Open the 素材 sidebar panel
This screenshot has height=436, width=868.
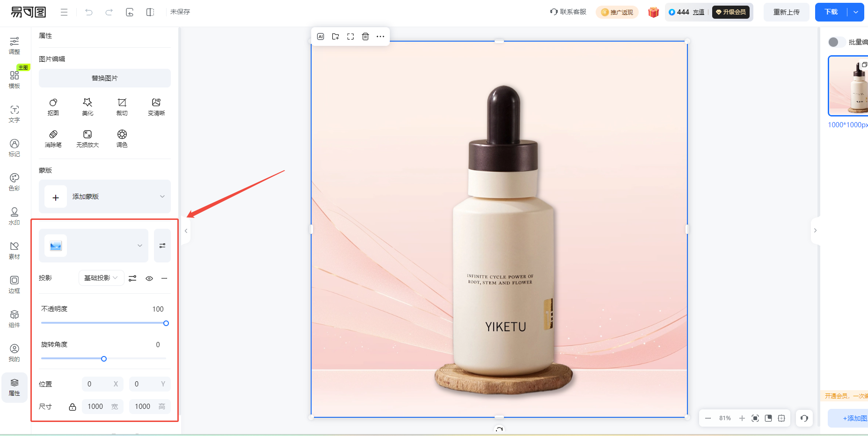click(15, 250)
